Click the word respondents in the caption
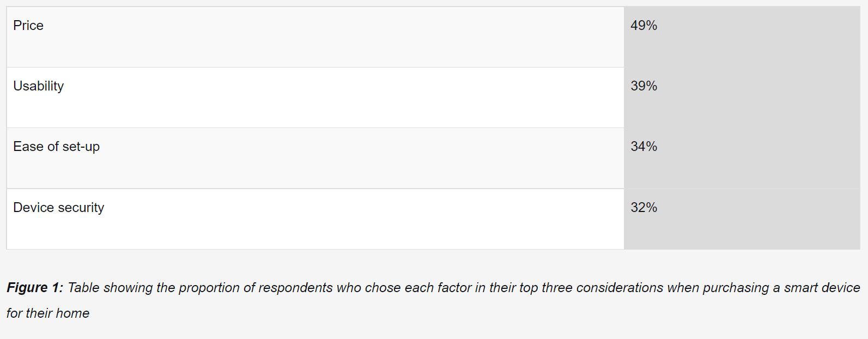 [x=295, y=288]
